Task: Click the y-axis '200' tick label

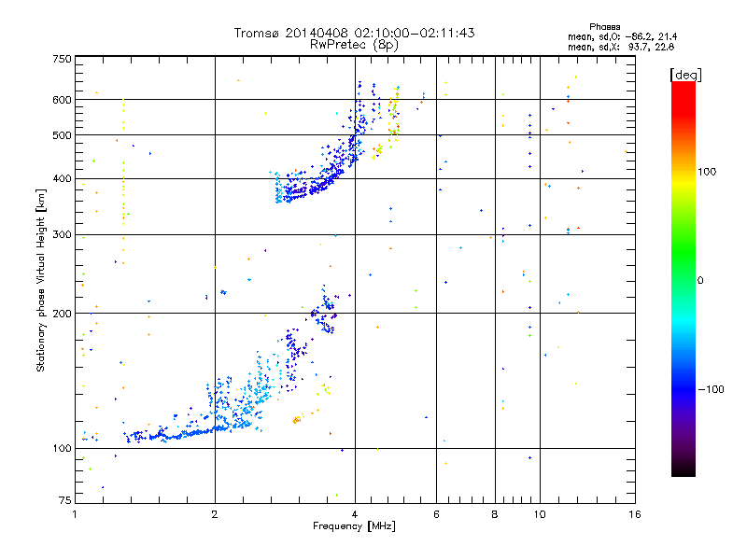Action: [62, 314]
